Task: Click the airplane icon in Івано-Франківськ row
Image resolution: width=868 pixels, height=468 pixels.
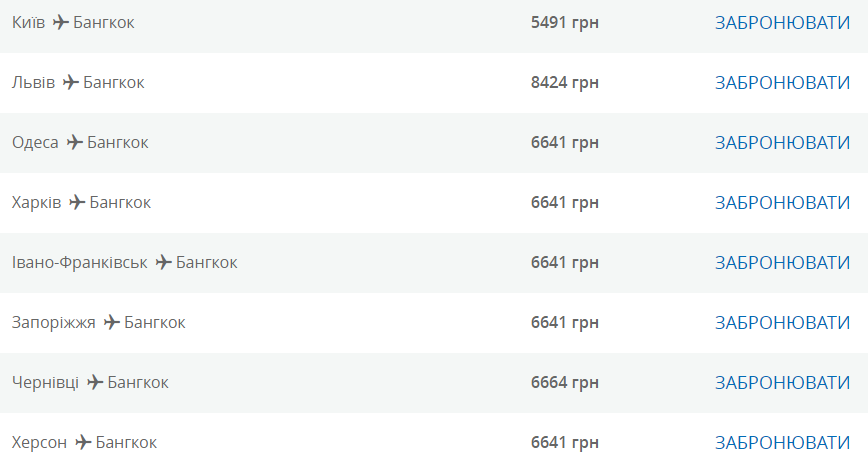Action: (164, 262)
